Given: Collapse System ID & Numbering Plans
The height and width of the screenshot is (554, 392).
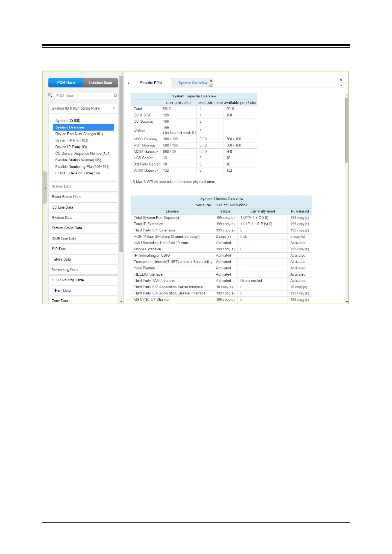Looking at the screenshot, I should click(x=114, y=108).
